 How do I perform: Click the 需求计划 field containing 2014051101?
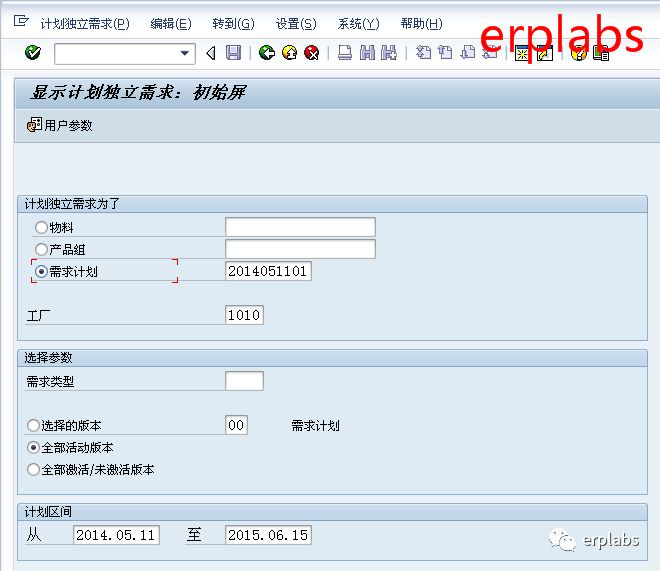(268, 271)
